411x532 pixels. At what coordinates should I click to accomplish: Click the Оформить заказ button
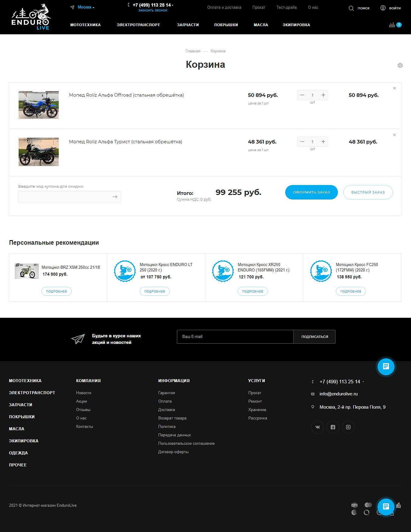(311, 192)
